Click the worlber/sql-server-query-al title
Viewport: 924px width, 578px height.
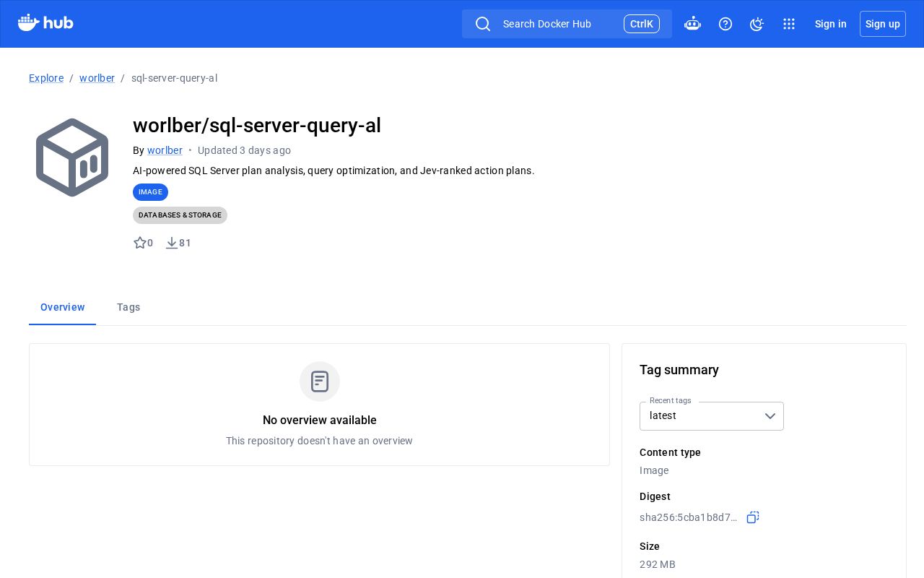pyautogui.click(x=257, y=126)
